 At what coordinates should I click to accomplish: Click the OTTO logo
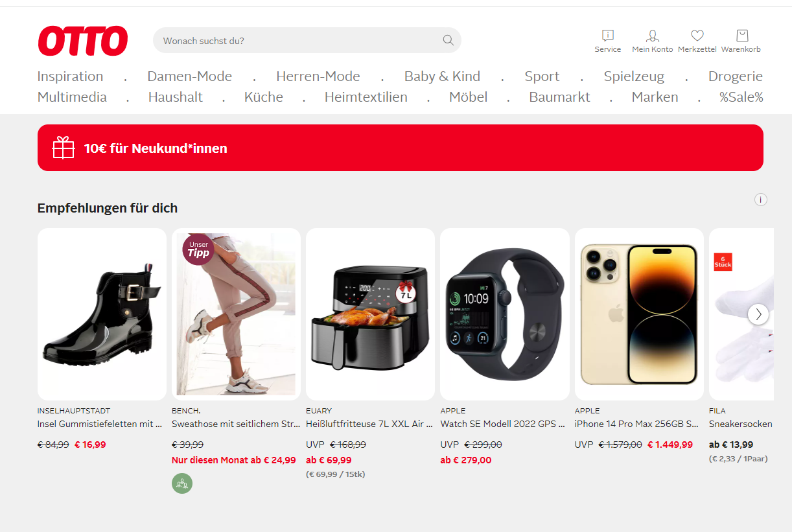point(82,41)
